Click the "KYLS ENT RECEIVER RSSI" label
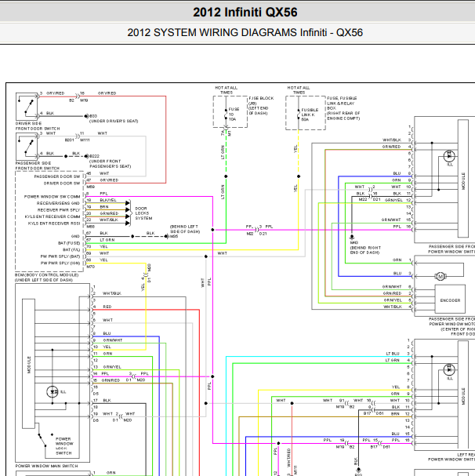 click(x=54, y=223)
